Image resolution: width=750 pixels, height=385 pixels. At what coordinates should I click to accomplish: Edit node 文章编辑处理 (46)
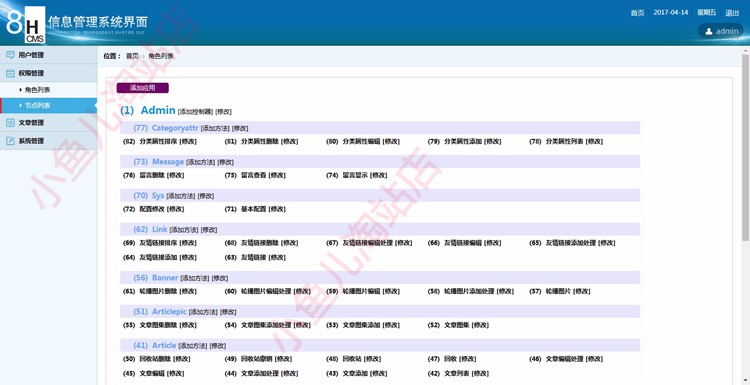[x=595, y=359]
